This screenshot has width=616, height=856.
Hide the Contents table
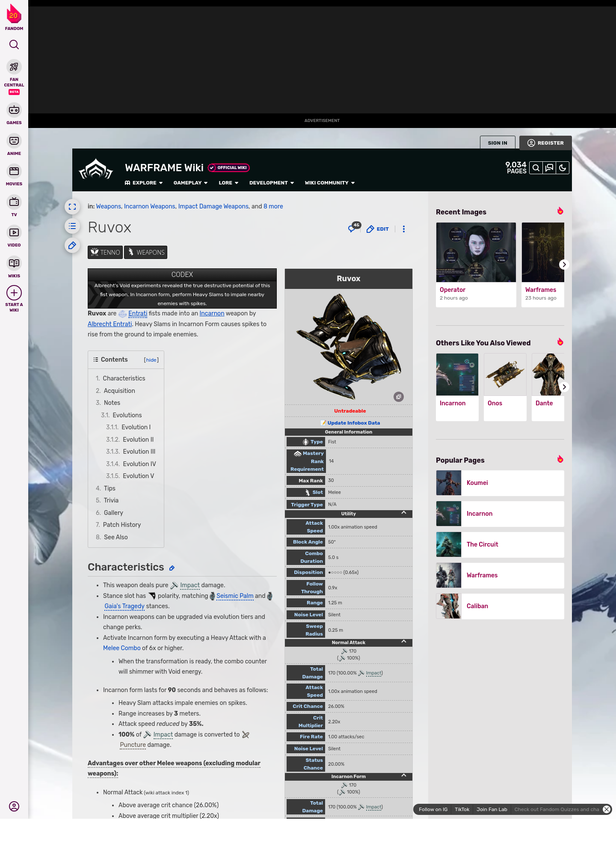tap(151, 360)
